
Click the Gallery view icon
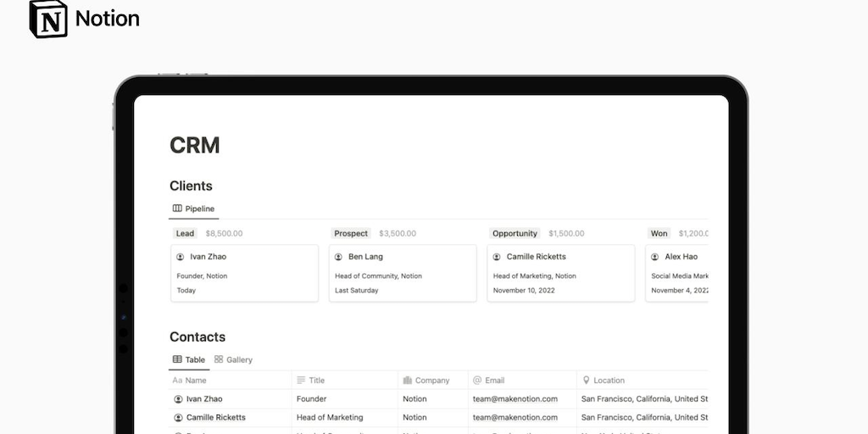pos(219,359)
